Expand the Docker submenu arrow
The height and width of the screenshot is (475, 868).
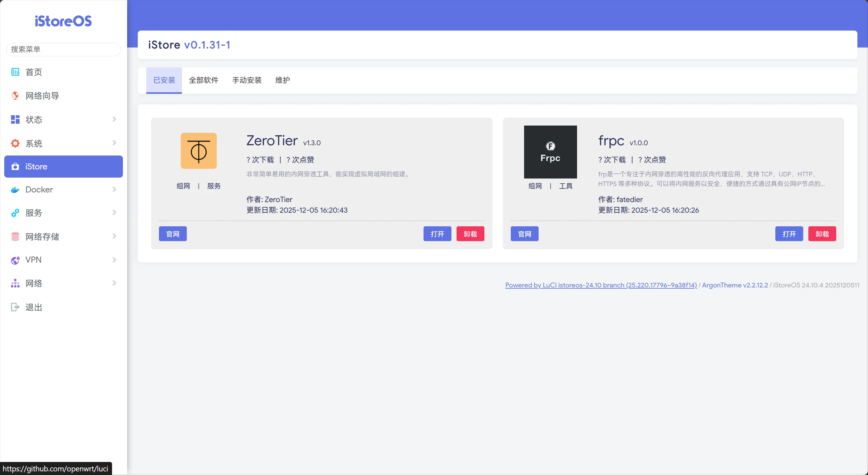(114, 189)
